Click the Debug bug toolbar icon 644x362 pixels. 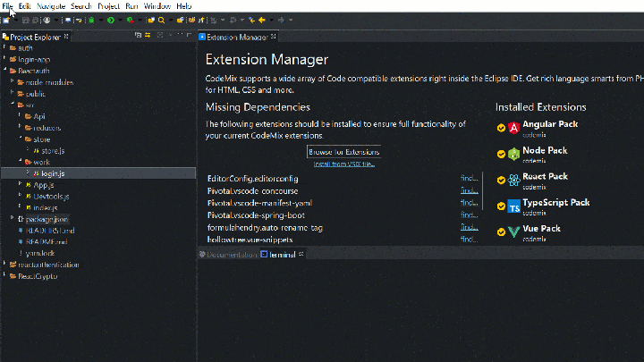tap(91, 20)
